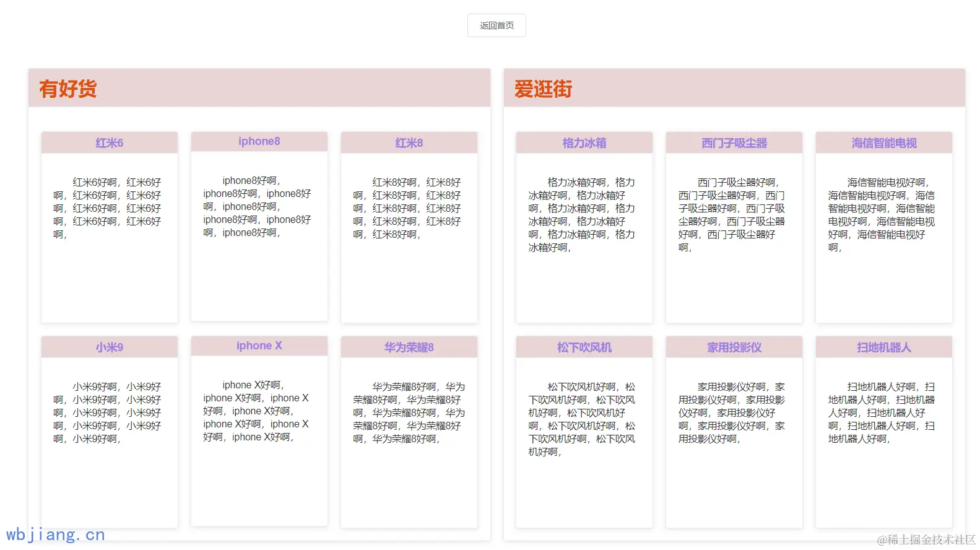Click the iphone X好啊 description text
Screen dimensions: 980x550
[x=256, y=411]
